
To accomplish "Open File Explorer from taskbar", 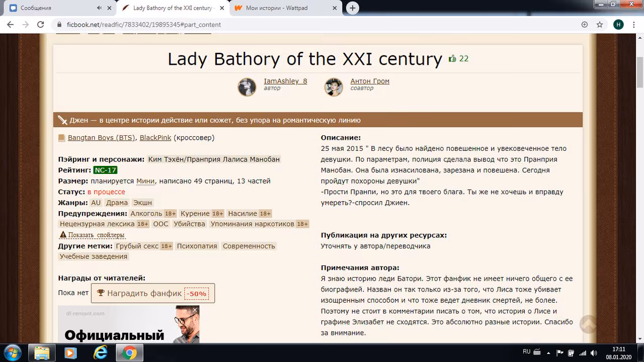I will point(42,352).
